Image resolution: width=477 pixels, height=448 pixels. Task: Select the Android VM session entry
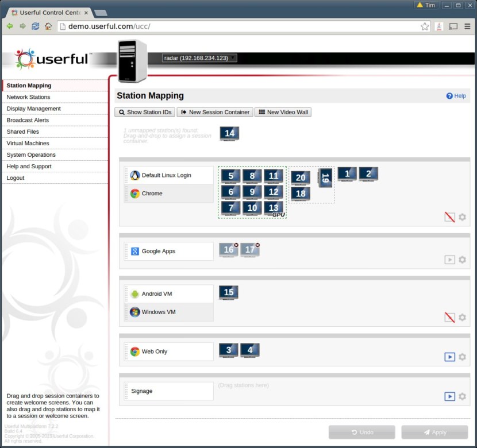[169, 294]
